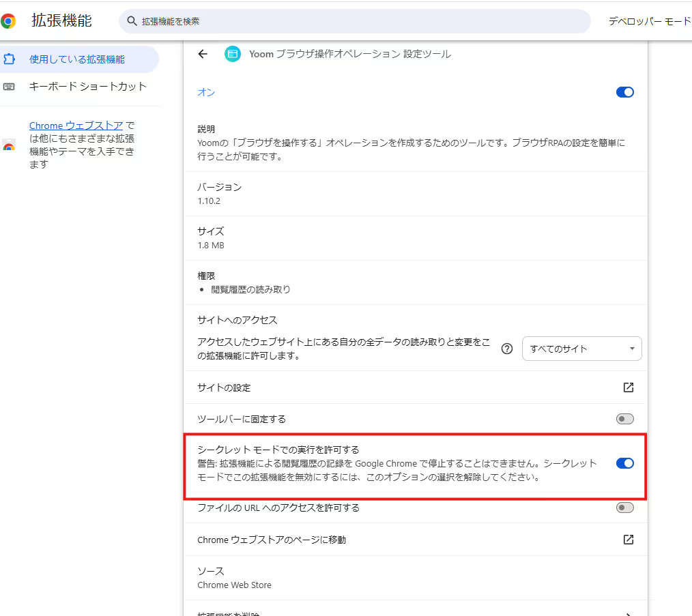Select 使用している拡張機能 in sidebar
This screenshot has height=616, width=692.
[x=77, y=59]
